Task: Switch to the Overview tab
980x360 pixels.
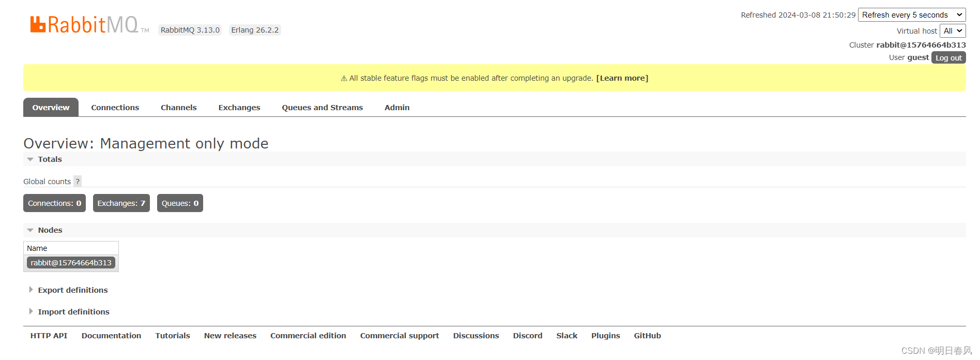Action: tap(51, 108)
